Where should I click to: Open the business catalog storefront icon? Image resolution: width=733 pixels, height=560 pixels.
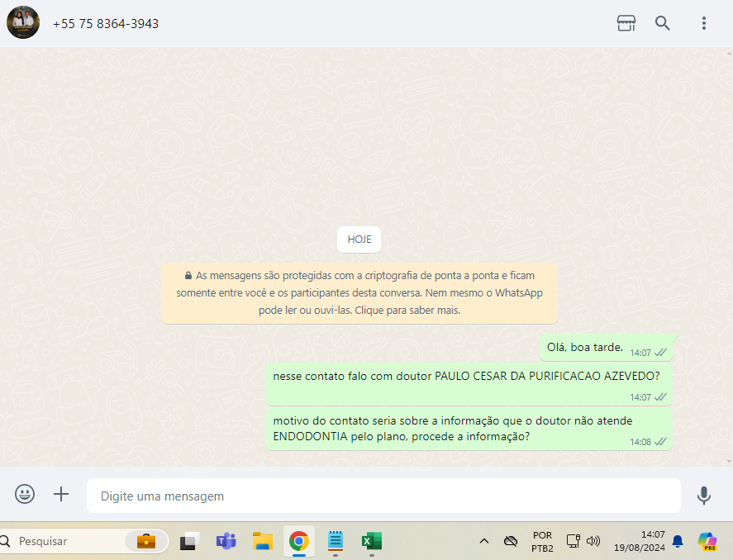[x=626, y=23]
